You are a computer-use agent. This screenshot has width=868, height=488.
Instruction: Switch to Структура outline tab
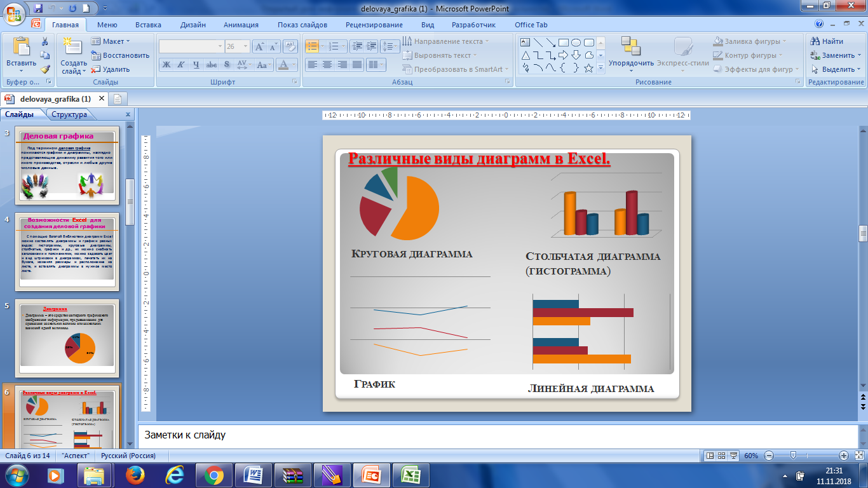point(69,115)
